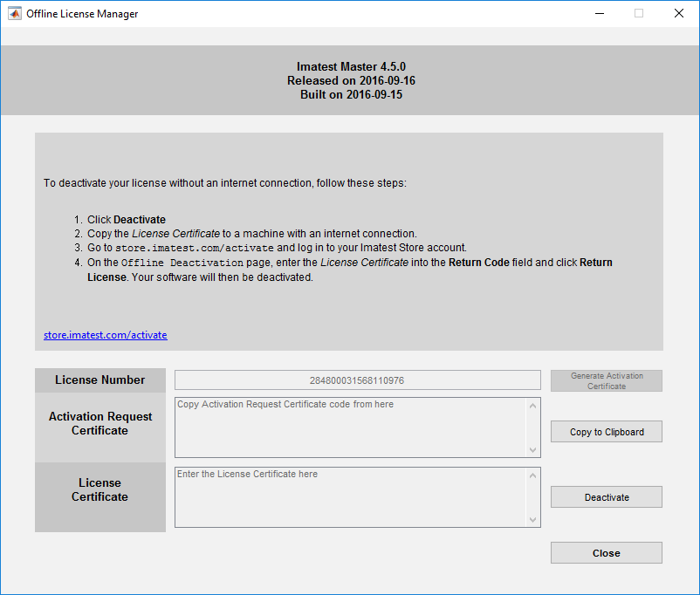Click step 3 'Go to store.imatest.com/activate' text

click(x=277, y=248)
